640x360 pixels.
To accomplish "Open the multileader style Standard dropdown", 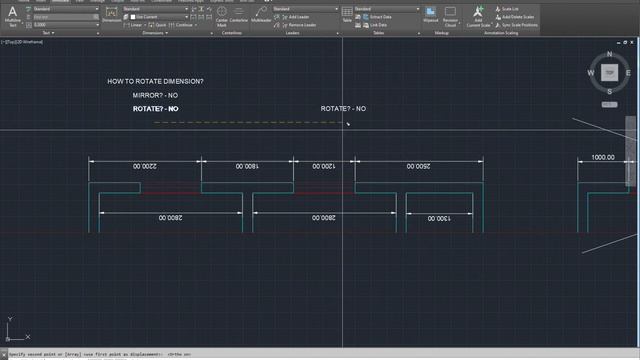I will pos(306,9).
